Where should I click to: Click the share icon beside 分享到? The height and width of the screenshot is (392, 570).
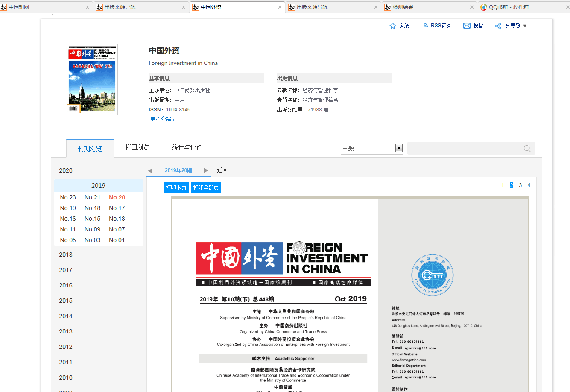click(498, 26)
